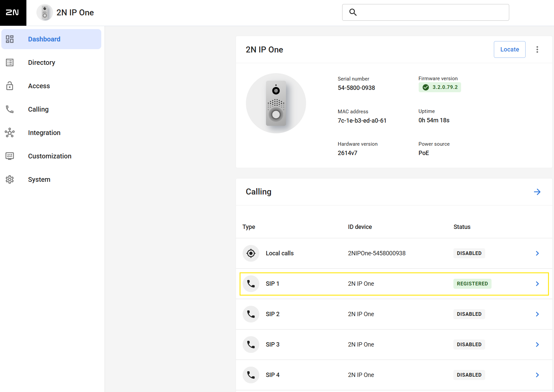
Task: Click the firmware version 3.2.0.79.2 badge
Action: pyautogui.click(x=440, y=87)
